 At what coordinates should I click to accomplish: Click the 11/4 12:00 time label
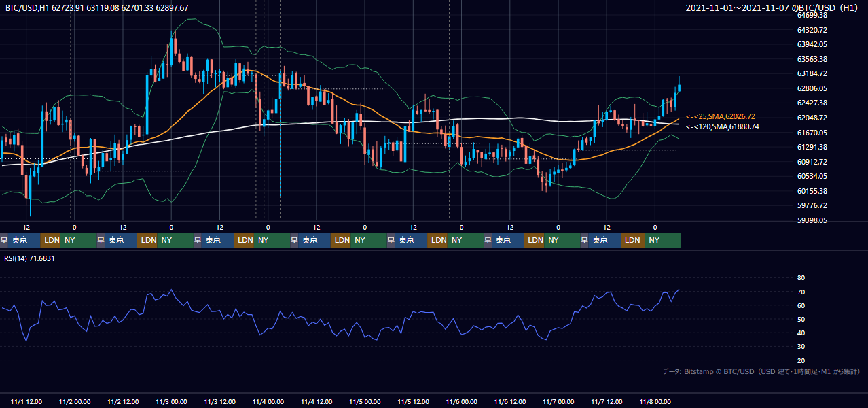317,402
